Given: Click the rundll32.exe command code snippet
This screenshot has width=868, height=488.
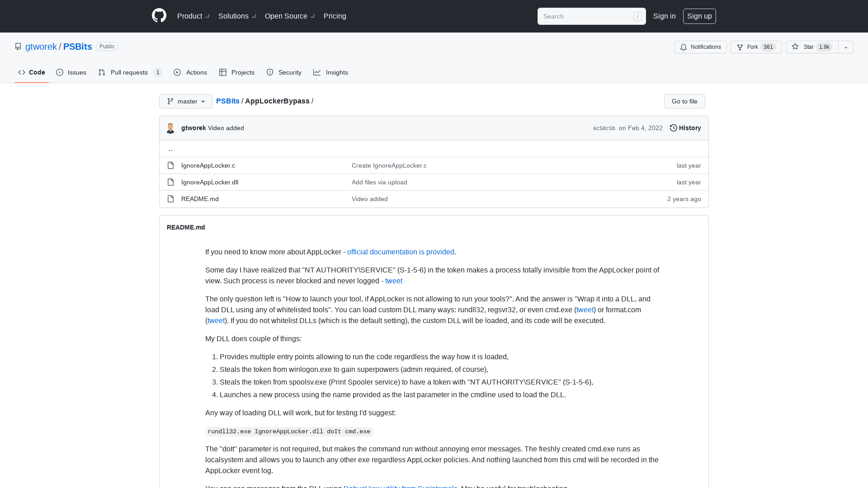Looking at the screenshot, I should tap(289, 432).
